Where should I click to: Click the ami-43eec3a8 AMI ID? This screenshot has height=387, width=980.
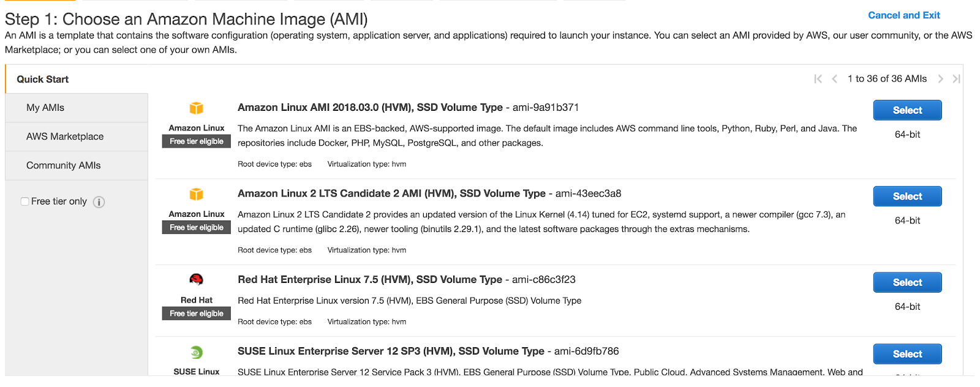[x=588, y=193]
